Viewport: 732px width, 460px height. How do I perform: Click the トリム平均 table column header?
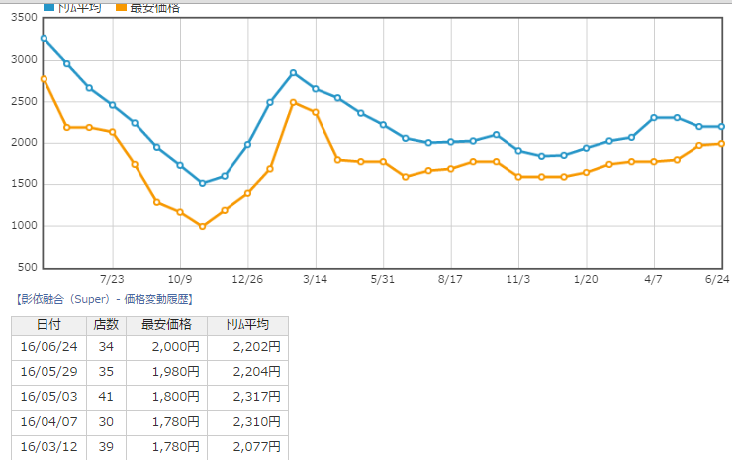click(x=248, y=325)
